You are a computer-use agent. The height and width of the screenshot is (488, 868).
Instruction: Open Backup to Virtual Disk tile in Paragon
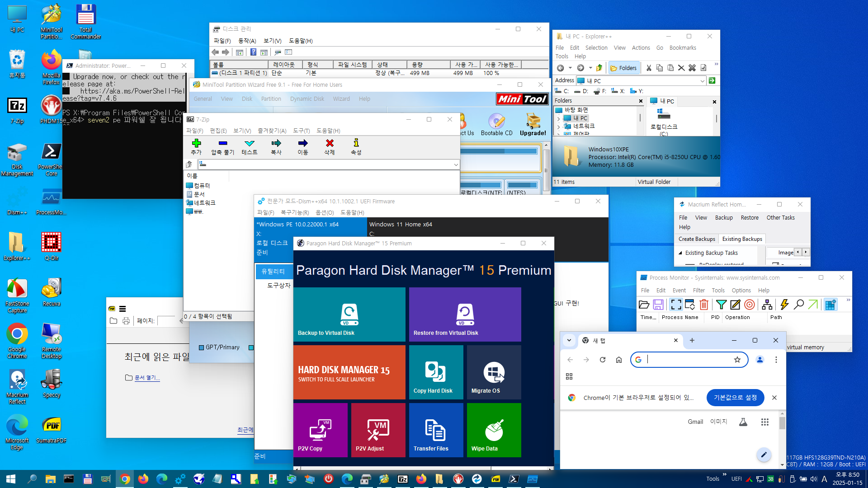coord(349,314)
